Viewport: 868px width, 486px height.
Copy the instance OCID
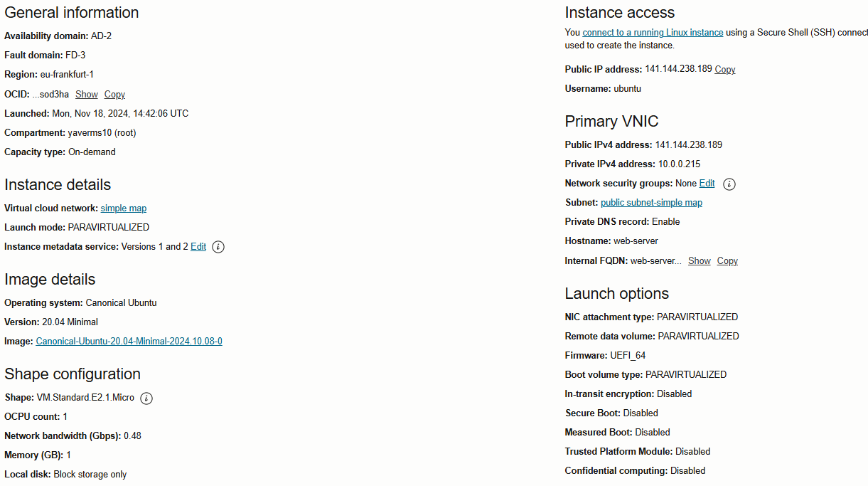pos(114,94)
